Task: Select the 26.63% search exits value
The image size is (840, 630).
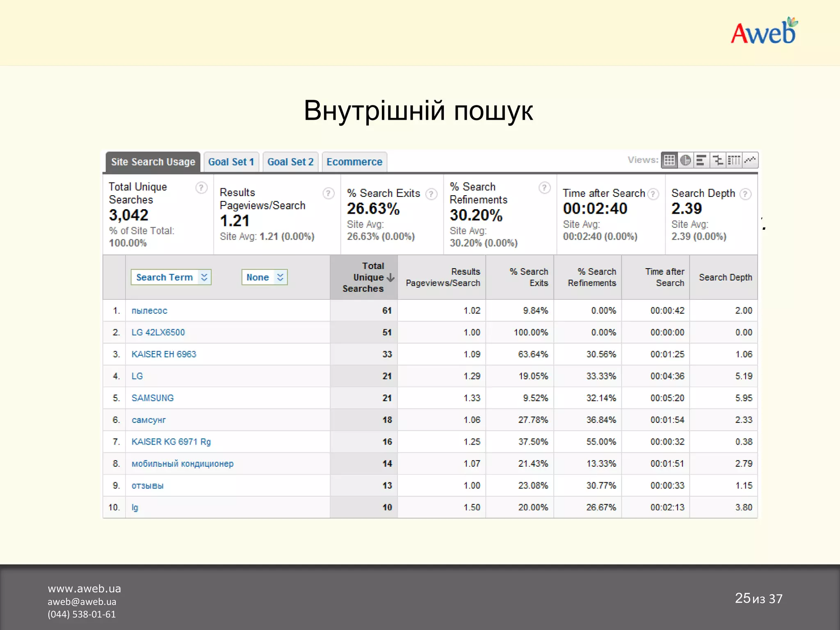Action: click(373, 209)
